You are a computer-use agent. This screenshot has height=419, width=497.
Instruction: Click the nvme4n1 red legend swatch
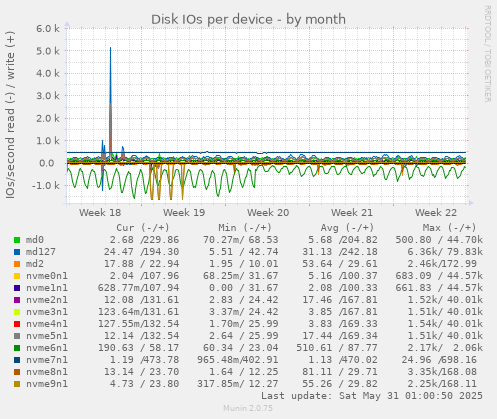coord(17,324)
